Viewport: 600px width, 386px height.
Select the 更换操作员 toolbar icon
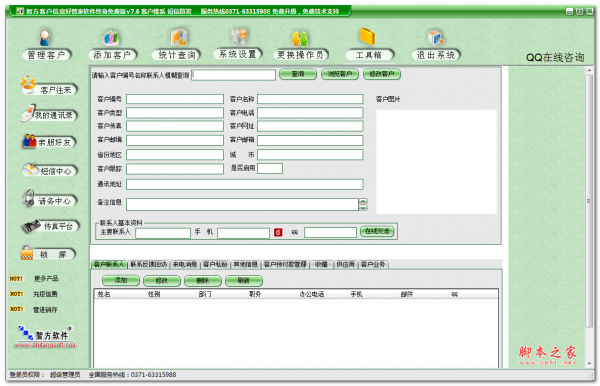[x=301, y=46]
